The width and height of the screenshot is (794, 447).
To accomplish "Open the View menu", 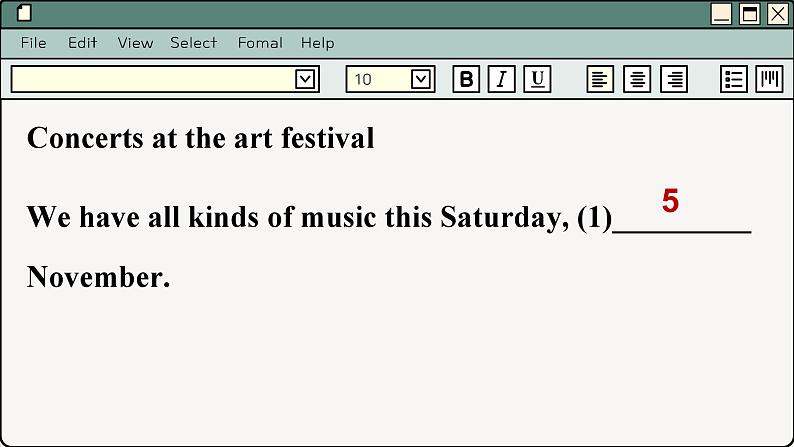I will pos(135,43).
